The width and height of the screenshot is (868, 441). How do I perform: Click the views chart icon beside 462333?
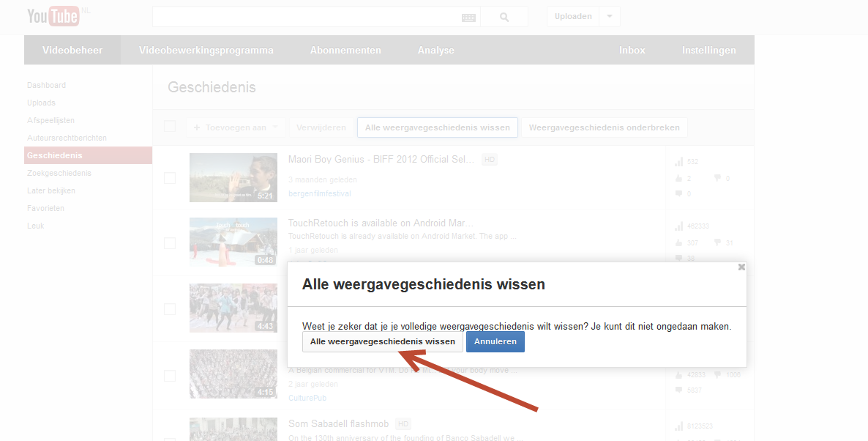click(678, 226)
